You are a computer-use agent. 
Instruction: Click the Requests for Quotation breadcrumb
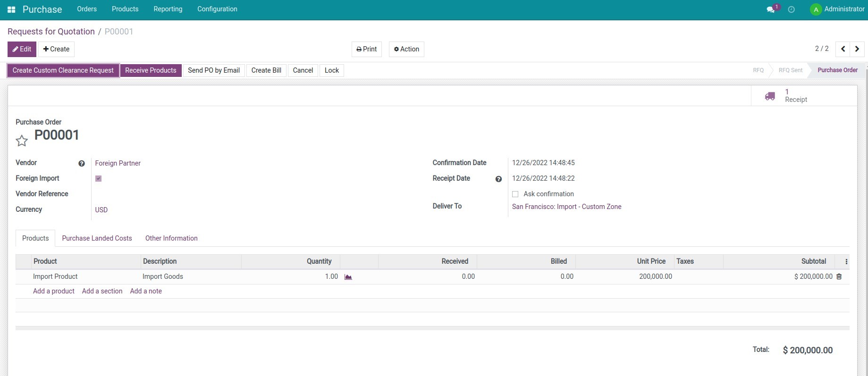pyautogui.click(x=51, y=32)
